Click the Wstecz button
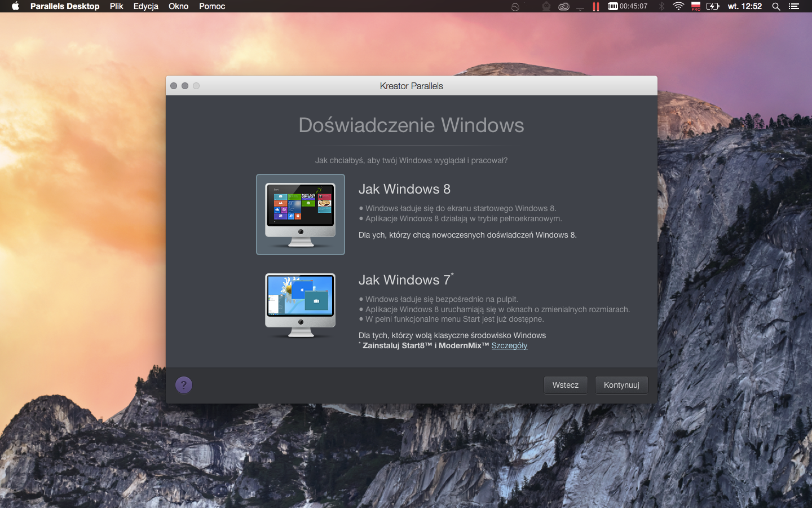The height and width of the screenshot is (508, 812). (566, 385)
